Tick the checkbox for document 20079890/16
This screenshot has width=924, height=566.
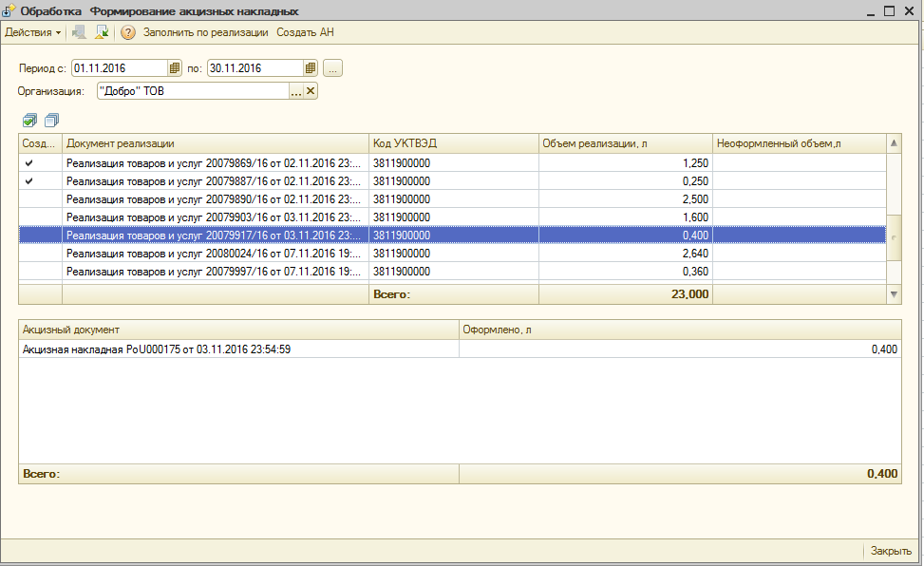[x=29, y=198]
